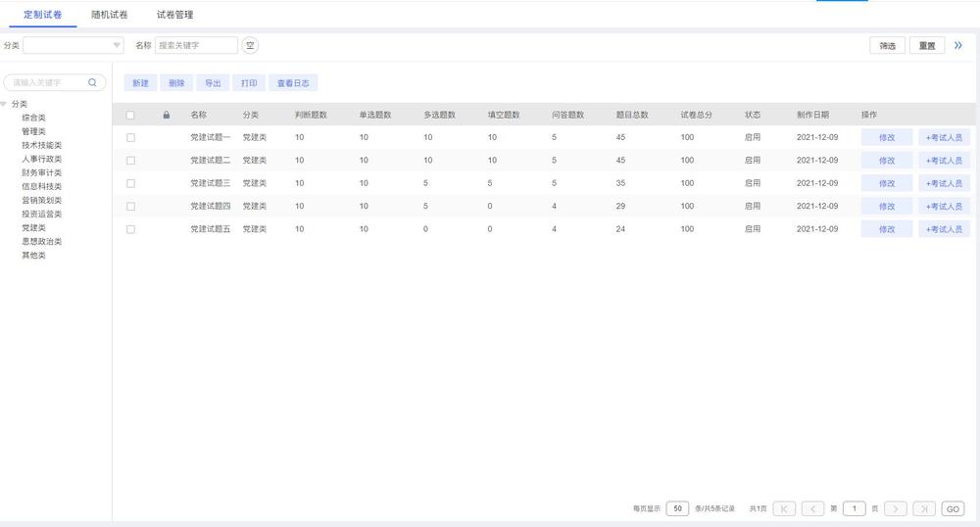This screenshot has width=980, height=527.
Task: Toggle the select-all checkbox in table header
Action: tap(130, 115)
